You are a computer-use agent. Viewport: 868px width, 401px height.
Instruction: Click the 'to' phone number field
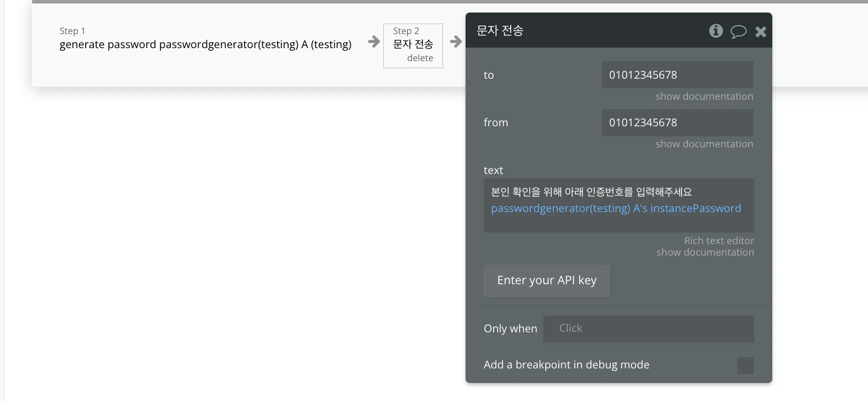point(677,75)
